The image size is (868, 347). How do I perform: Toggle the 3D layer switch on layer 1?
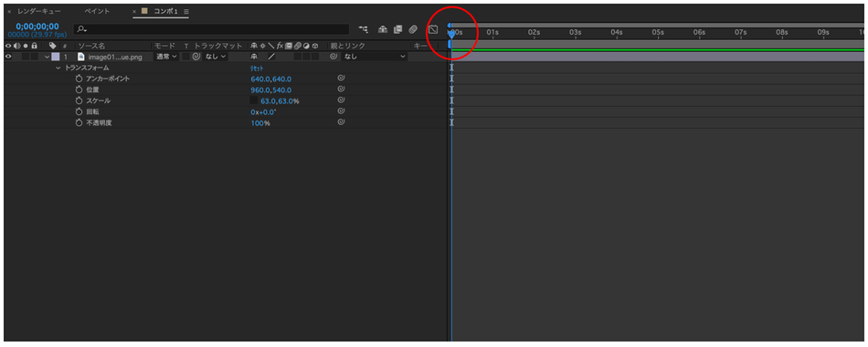(314, 57)
